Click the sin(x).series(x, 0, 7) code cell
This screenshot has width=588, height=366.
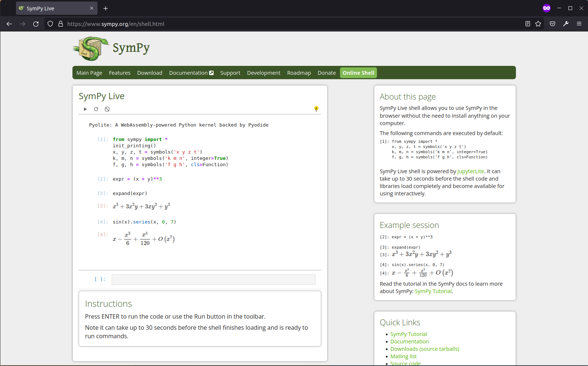(x=145, y=222)
